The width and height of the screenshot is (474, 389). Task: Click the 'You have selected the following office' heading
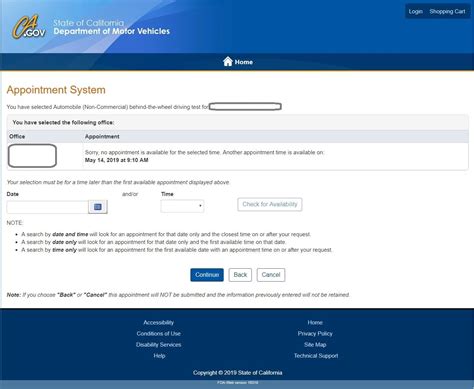tap(63, 122)
